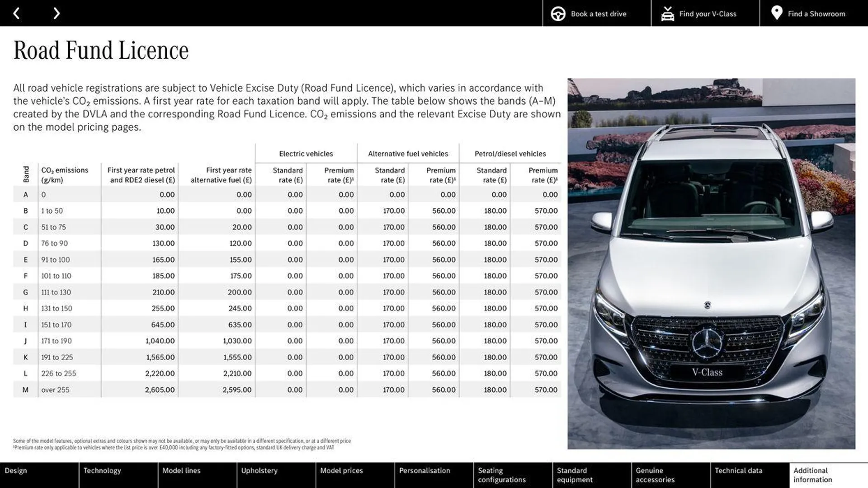Click the Road Fund Licence heading
868x488 pixels.
point(101,50)
